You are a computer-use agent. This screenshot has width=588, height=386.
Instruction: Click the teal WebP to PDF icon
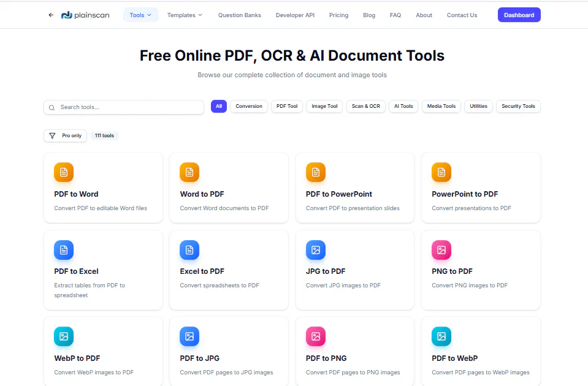(x=64, y=336)
